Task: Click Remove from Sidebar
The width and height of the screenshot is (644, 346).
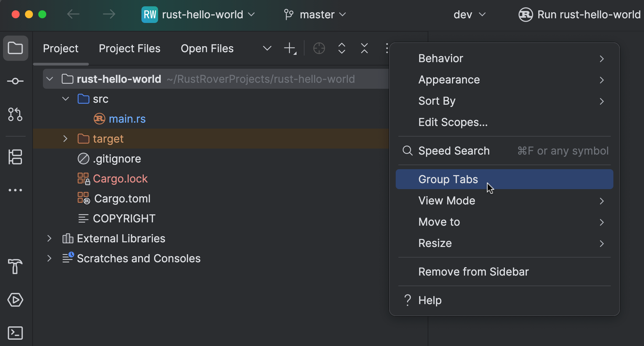Action: pyautogui.click(x=473, y=272)
